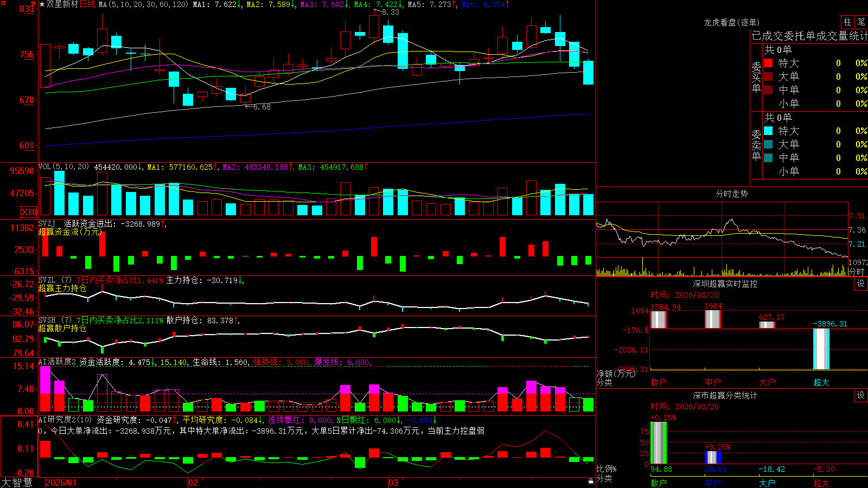Click the AI活跃度2 indicator name

(x=58, y=362)
